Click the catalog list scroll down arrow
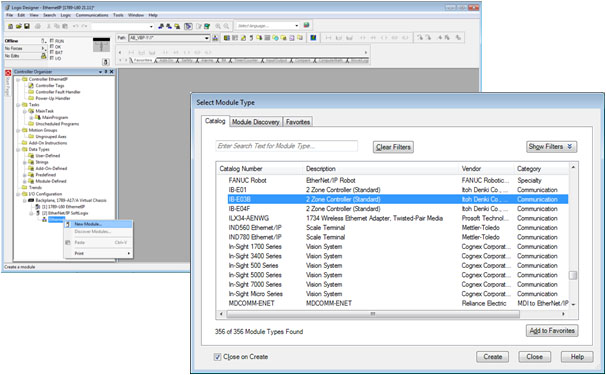The width and height of the screenshot is (606, 375). (x=573, y=305)
